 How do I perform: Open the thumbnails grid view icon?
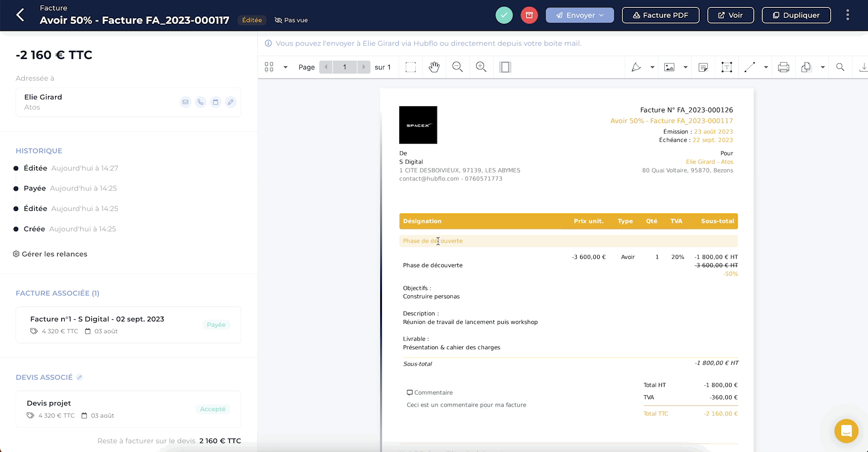[x=269, y=67]
